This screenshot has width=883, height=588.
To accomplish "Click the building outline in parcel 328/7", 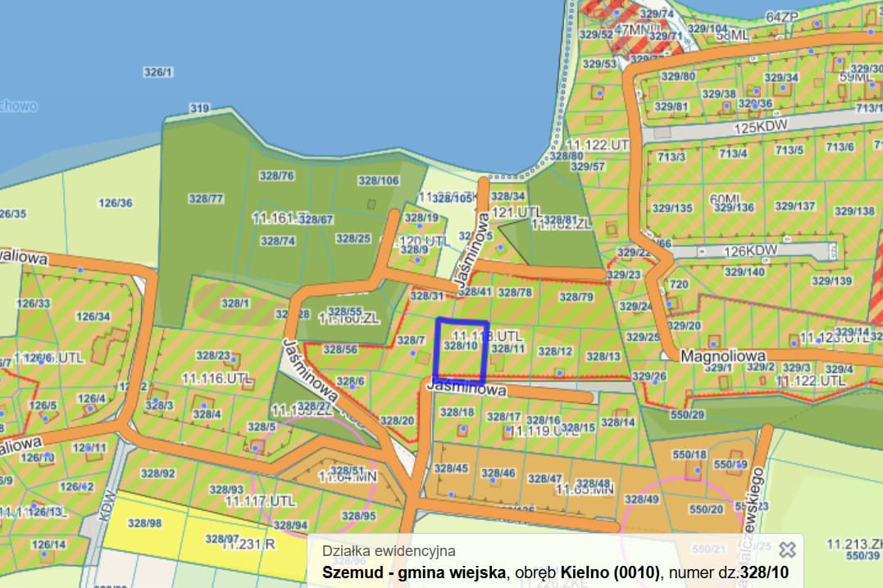I will point(421,357).
